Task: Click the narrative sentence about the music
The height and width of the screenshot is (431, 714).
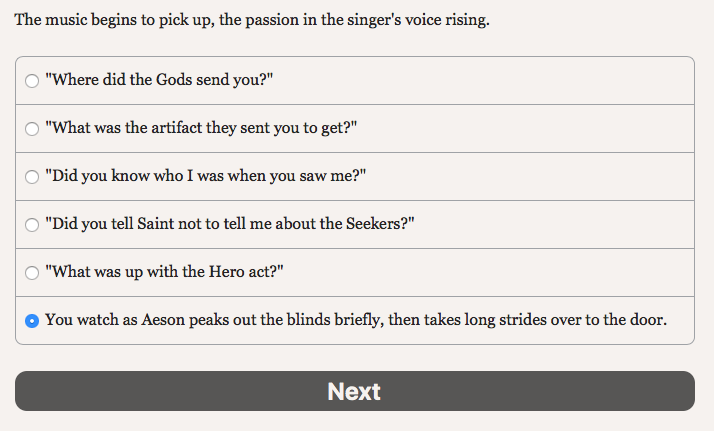Action: tap(252, 20)
